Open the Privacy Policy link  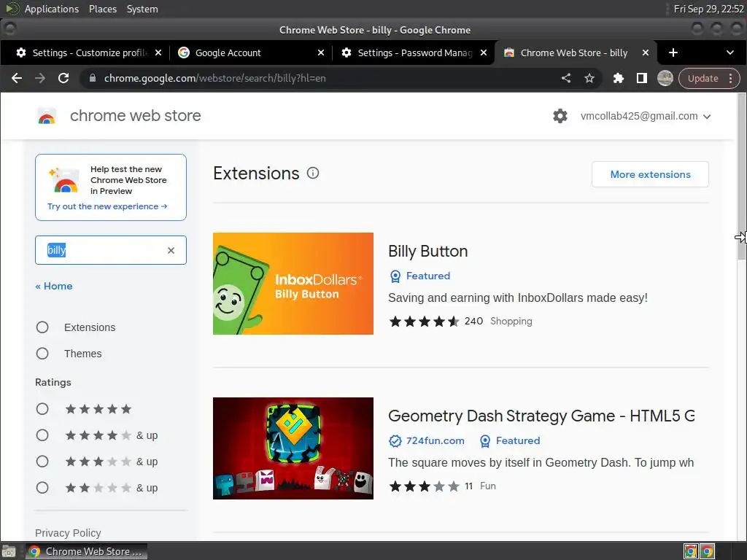(68, 533)
